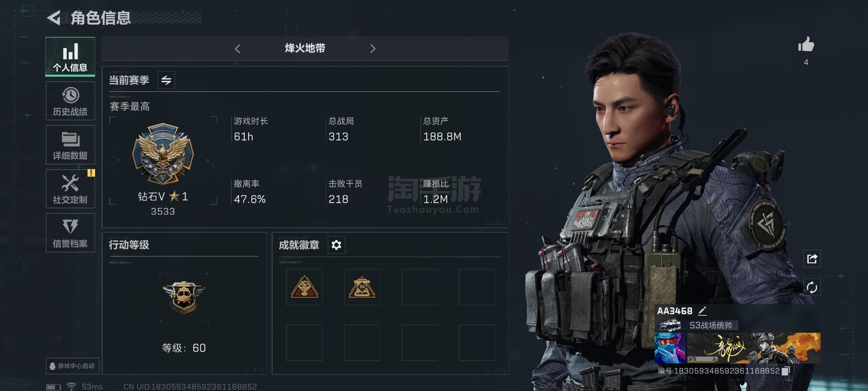Give a like with the thumbs-up icon
The width and height of the screenshot is (868, 391).
pyautogui.click(x=806, y=45)
